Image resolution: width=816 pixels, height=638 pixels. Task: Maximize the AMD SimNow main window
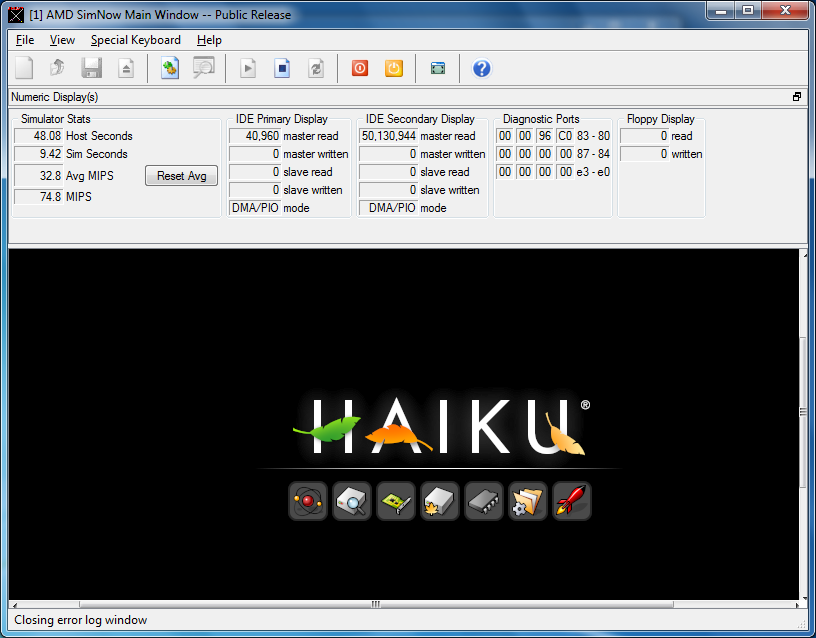748,10
